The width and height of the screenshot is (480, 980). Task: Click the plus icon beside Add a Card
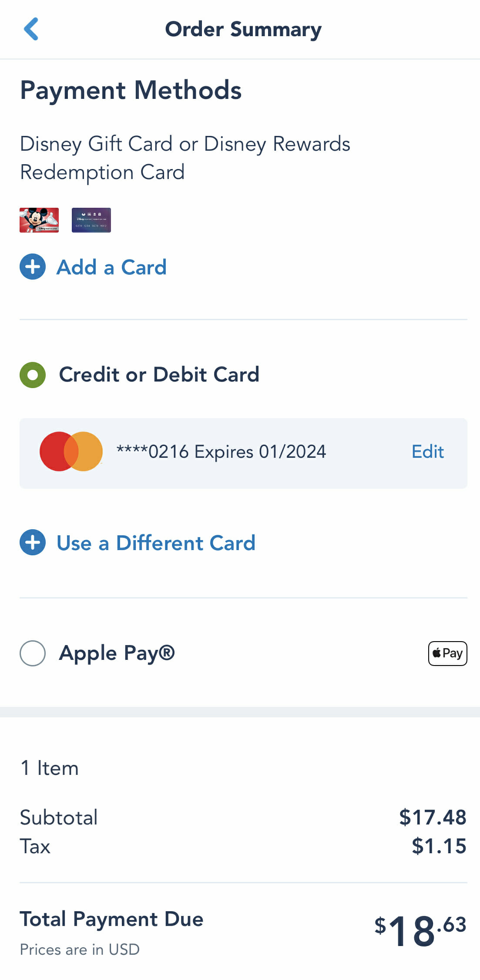click(33, 267)
